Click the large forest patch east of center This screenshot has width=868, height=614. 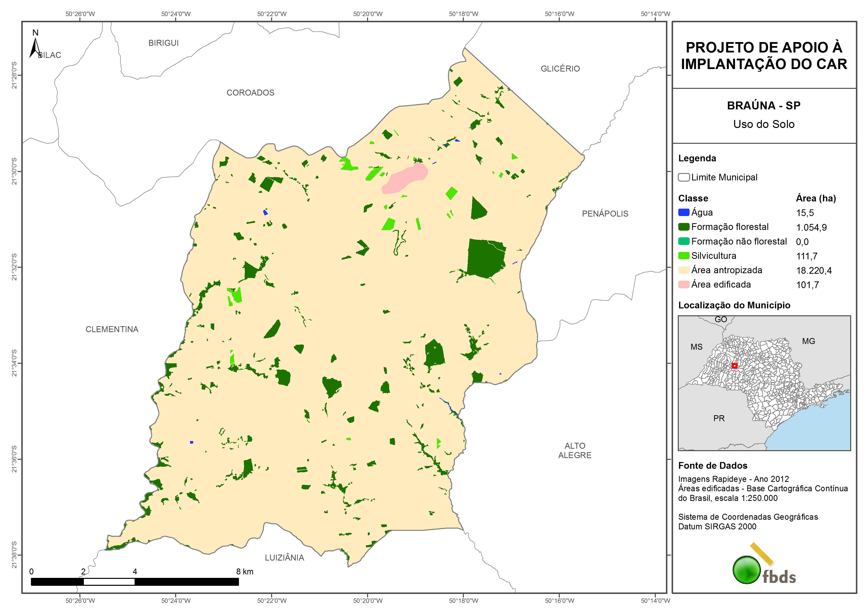coord(486,258)
